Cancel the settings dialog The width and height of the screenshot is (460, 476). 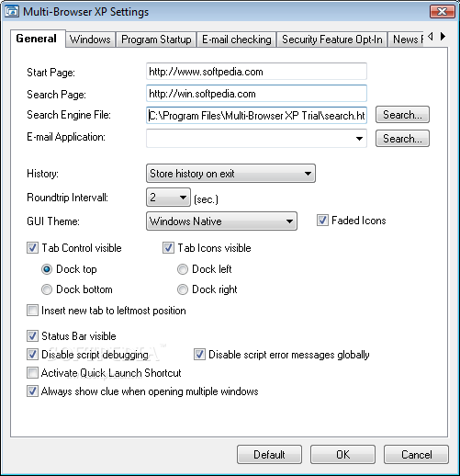tap(417, 455)
